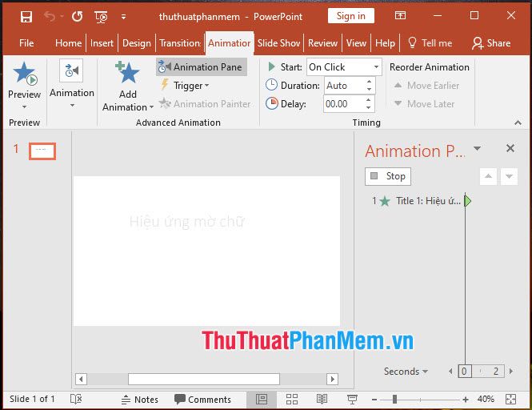Click the Tell me lightbulb search
The height and width of the screenshot is (410, 532).
click(x=430, y=43)
